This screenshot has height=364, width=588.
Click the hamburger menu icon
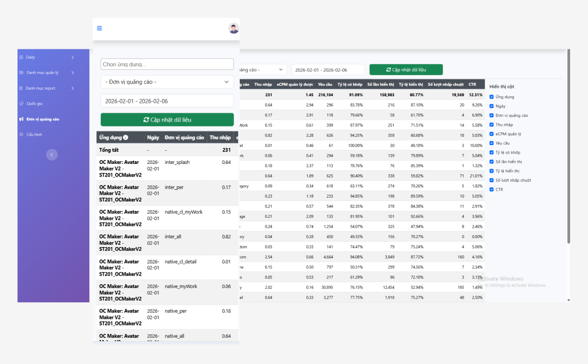[x=99, y=28]
